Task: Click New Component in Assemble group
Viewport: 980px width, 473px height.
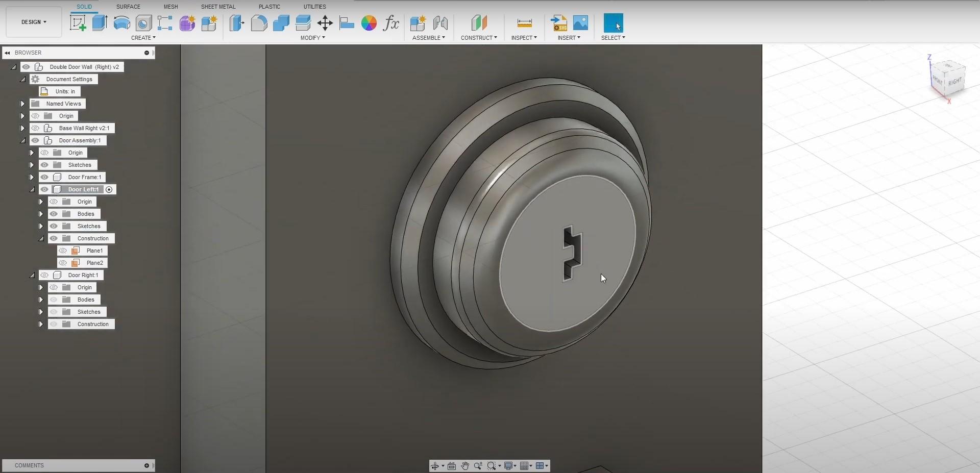Action: (x=418, y=23)
